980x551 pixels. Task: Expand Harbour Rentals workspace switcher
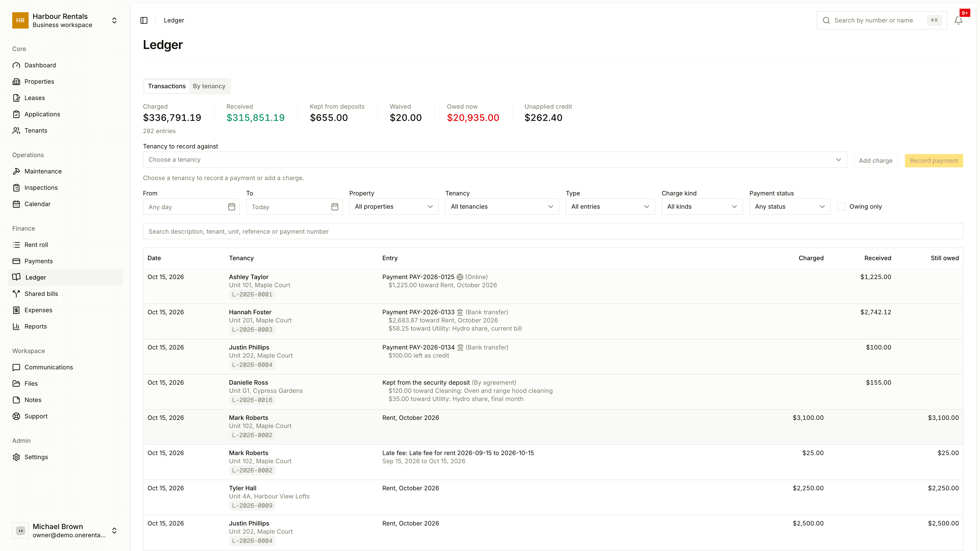tap(65, 20)
